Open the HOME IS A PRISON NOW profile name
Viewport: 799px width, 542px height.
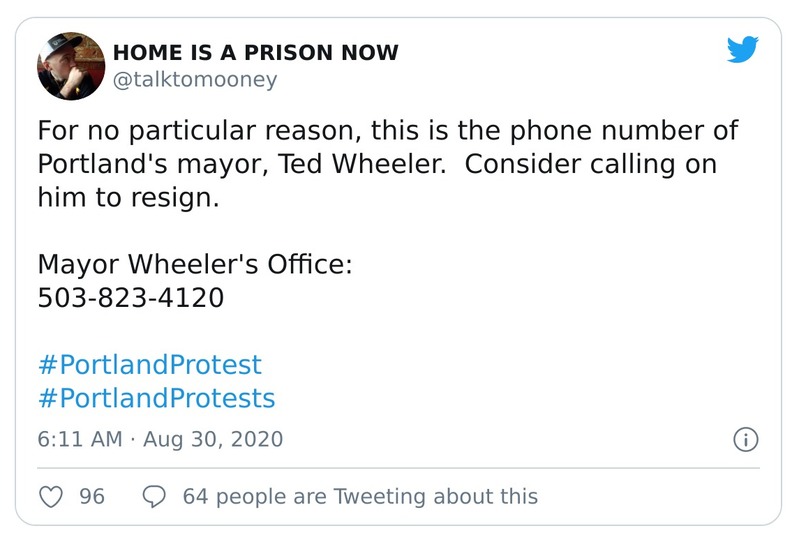point(255,52)
